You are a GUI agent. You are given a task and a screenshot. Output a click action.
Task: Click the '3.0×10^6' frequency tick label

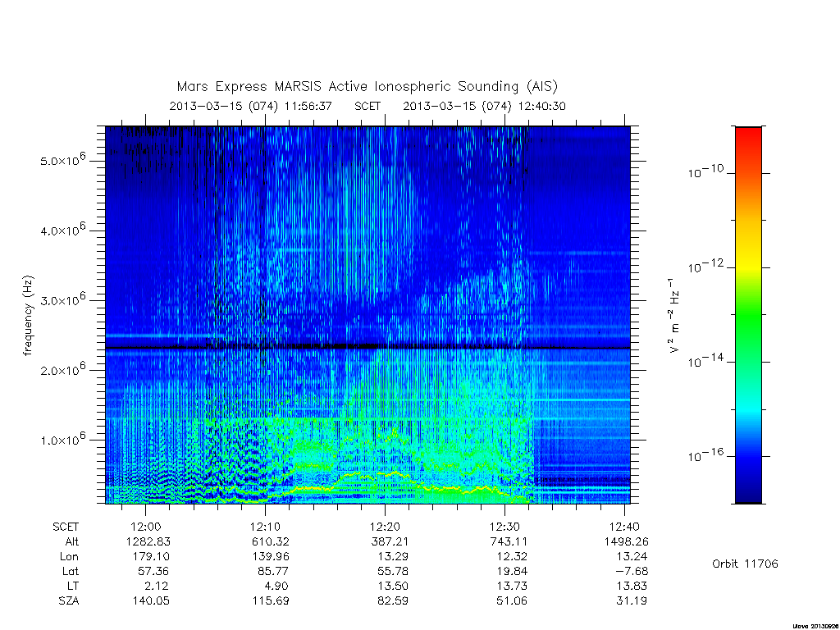[x=63, y=299]
